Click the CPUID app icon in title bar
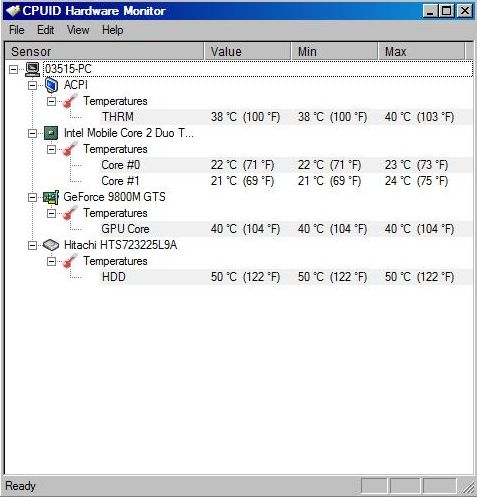The height and width of the screenshot is (497, 477). pyautogui.click(x=13, y=11)
